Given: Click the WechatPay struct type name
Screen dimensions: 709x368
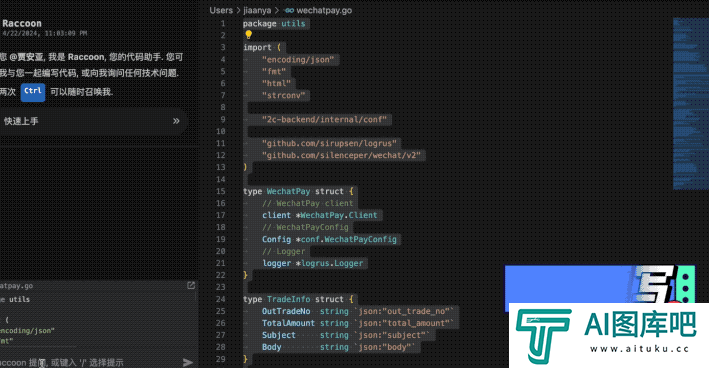Looking at the screenshot, I should [288, 191].
